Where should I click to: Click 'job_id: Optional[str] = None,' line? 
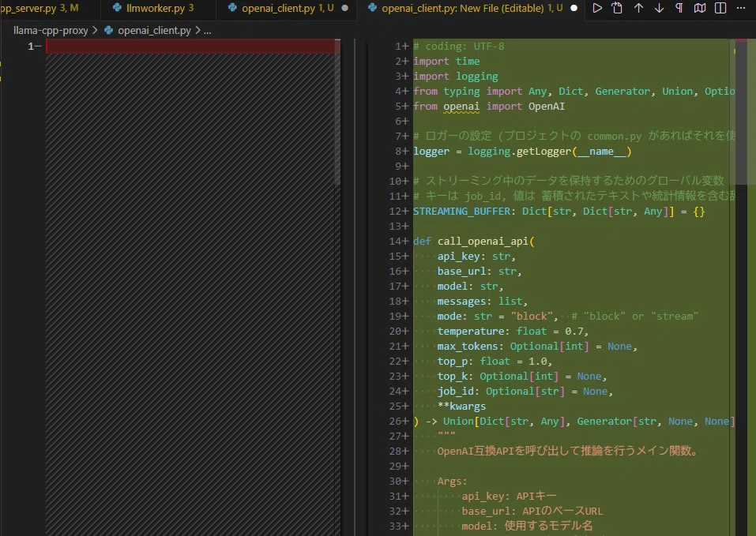[x=525, y=391]
